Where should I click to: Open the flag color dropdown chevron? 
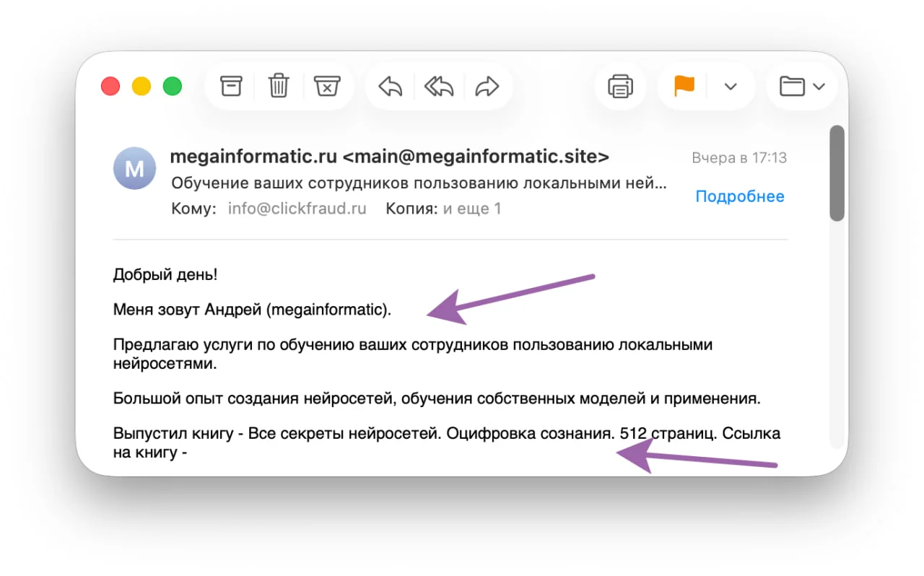click(731, 87)
